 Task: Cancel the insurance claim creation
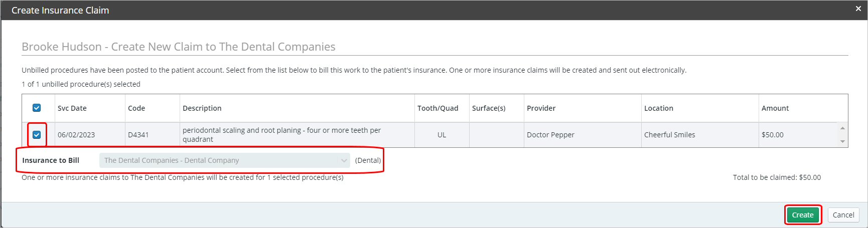[x=843, y=215]
